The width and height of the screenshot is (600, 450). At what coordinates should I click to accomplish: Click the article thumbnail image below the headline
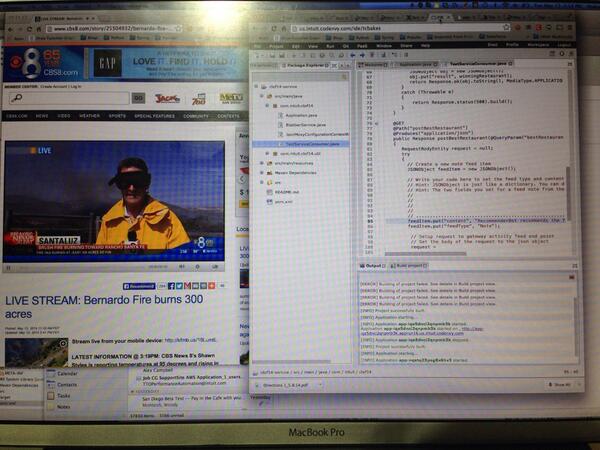37,353
